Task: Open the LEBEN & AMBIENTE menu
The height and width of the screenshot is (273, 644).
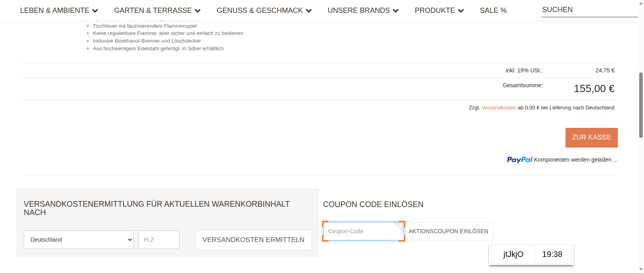Action: [54, 10]
